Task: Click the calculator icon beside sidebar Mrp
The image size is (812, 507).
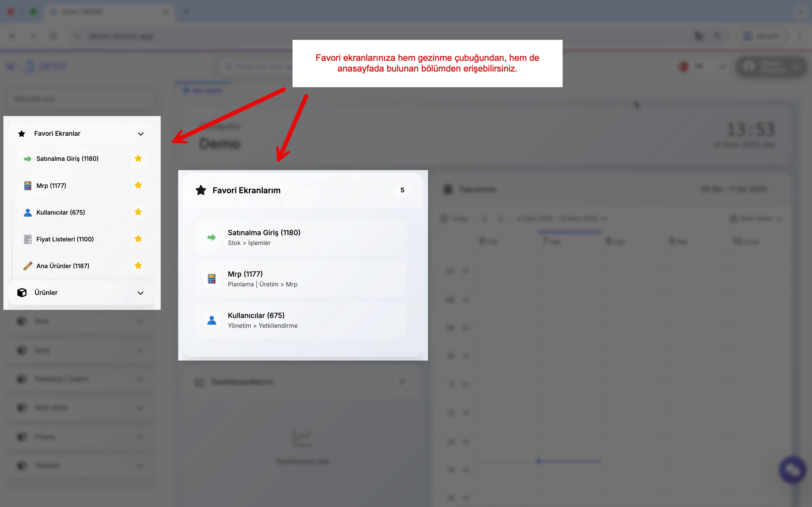Action: pos(28,186)
